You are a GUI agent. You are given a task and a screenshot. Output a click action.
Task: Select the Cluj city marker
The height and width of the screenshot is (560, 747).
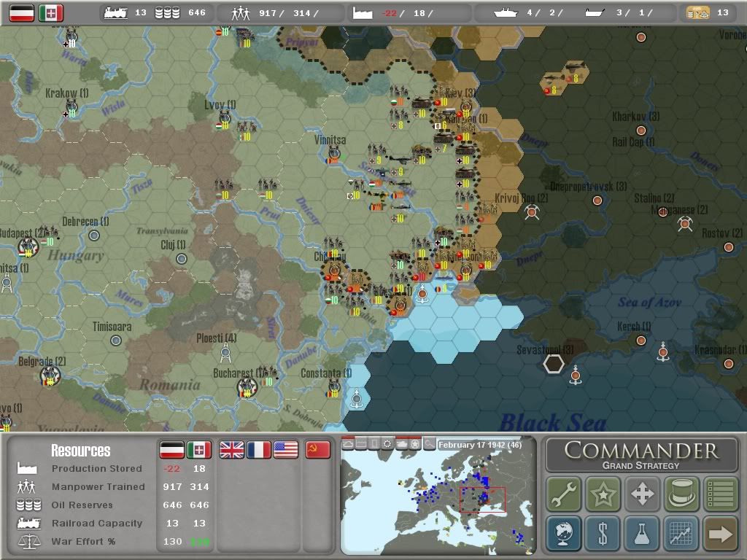click(182, 259)
